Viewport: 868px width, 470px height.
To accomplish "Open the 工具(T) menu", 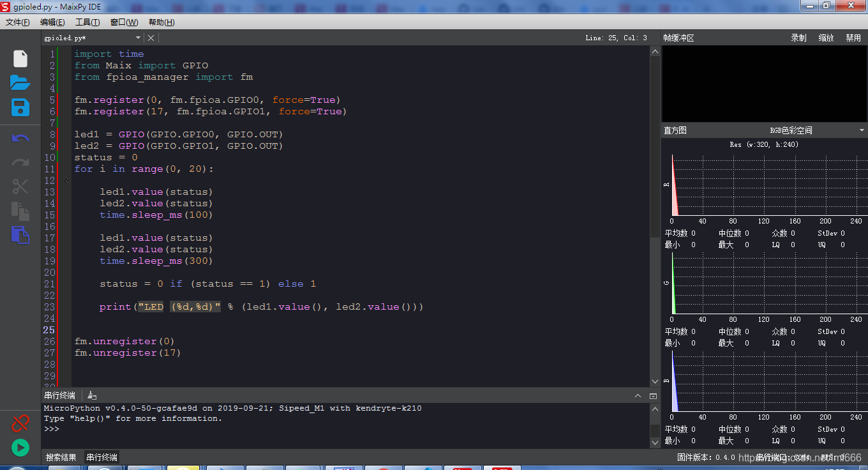I will pos(87,22).
